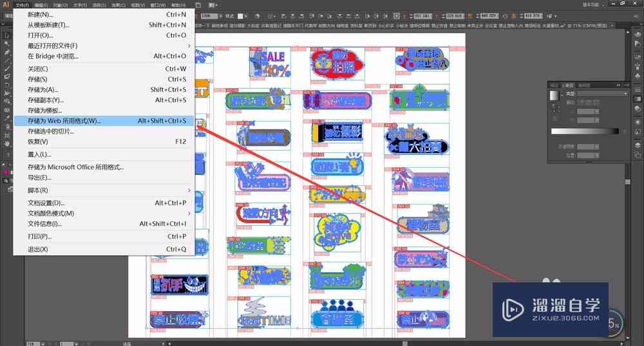Click the gradient slider bar
The height and width of the screenshot is (346, 644).
pos(585,131)
